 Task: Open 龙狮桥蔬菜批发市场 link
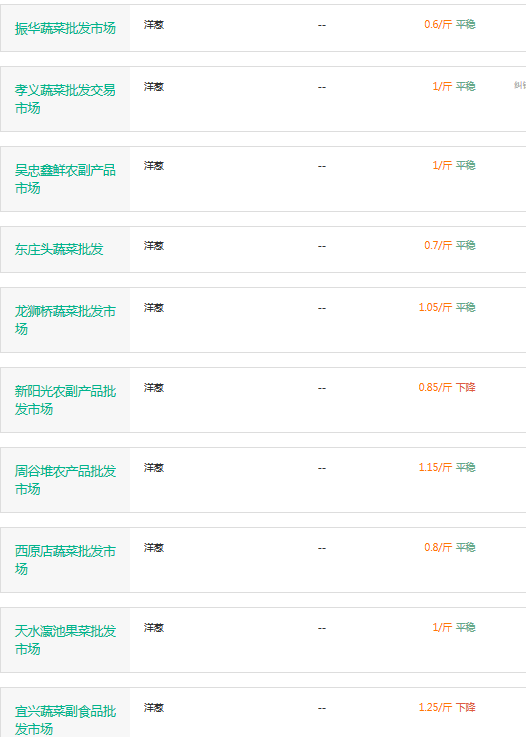click(65, 320)
